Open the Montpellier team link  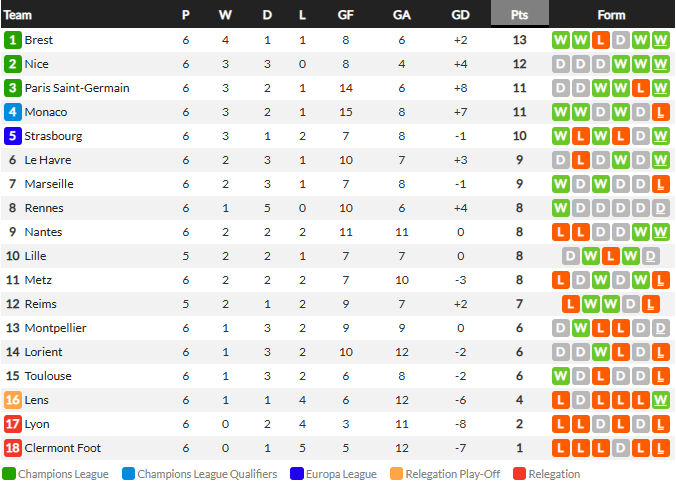pyautogui.click(x=55, y=328)
